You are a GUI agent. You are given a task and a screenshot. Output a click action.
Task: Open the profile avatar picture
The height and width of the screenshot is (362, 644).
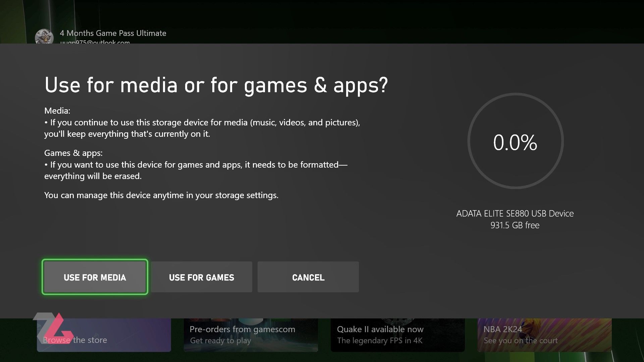click(x=44, y=36)
